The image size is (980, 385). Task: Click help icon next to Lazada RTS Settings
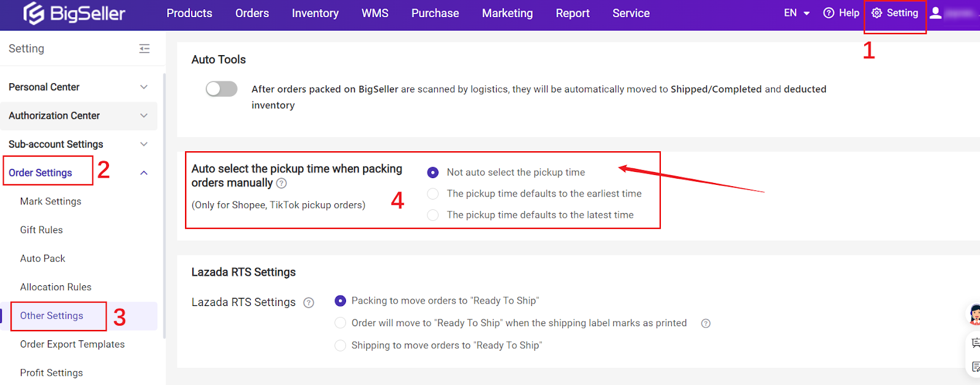click(309, 302)
